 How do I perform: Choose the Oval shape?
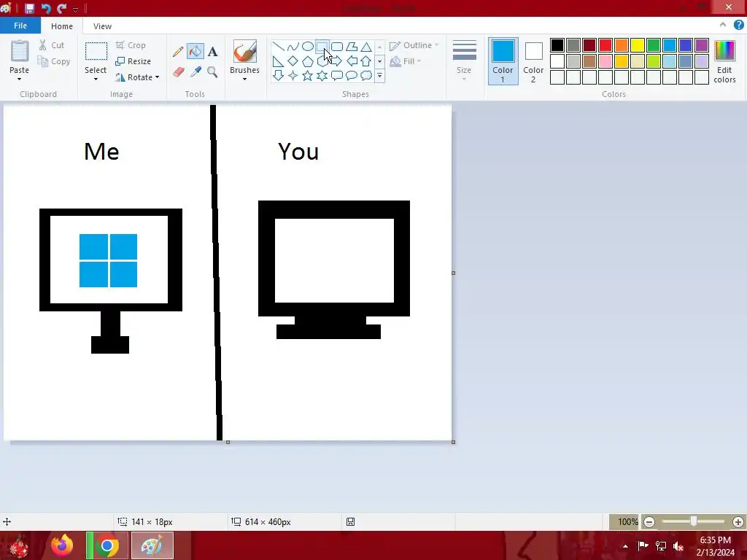(x=308, y=47)
